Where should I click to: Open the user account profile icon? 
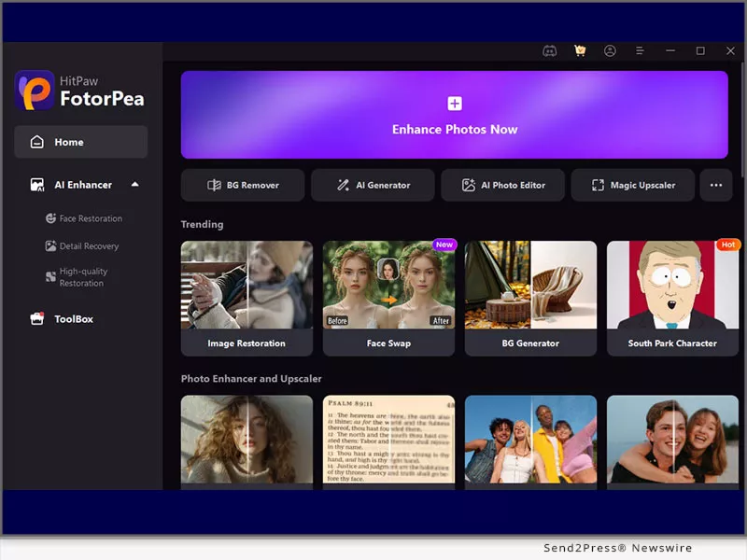(x=610, y=51)
